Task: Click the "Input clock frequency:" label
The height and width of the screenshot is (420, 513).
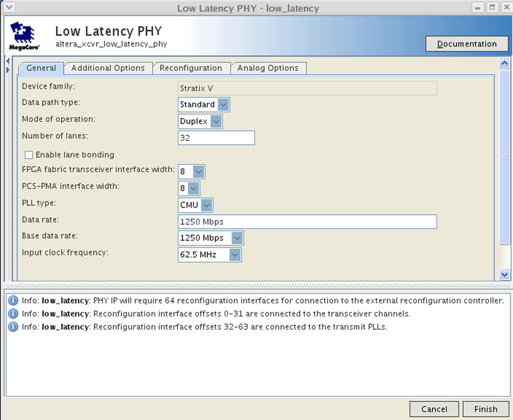Action: [x=65, y=253]
